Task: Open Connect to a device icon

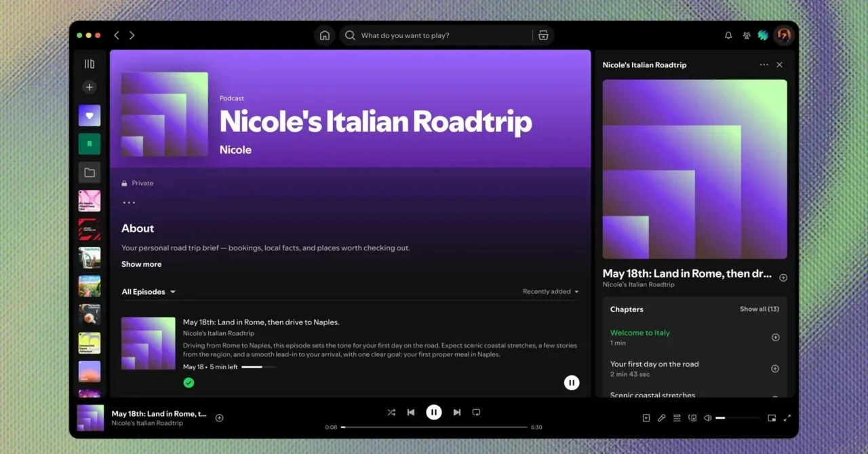Action: click(692, 418)
